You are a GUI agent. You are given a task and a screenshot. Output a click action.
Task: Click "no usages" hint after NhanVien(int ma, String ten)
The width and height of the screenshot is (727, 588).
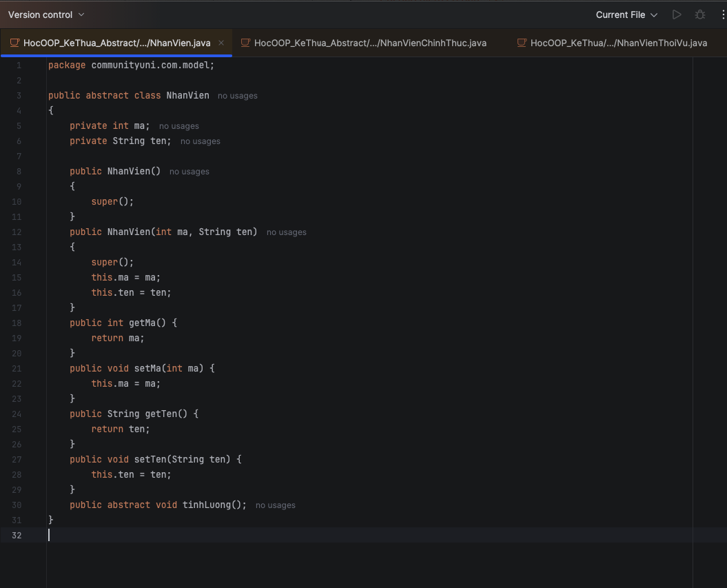[286, 232]
